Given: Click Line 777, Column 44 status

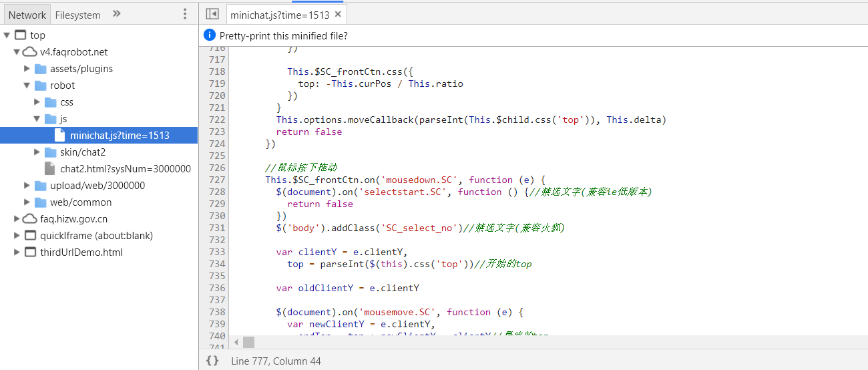Looking at the screenshot, I should (x=276, y=361).
